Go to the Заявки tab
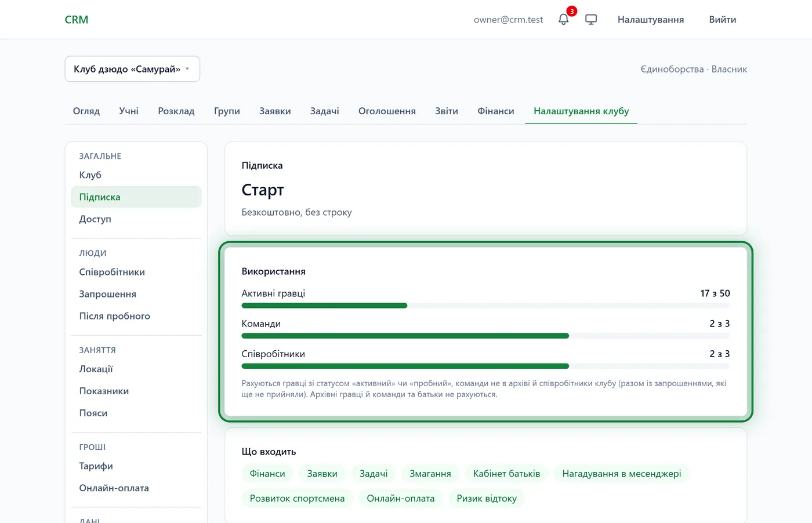This screenshot has height=523, width=812. 275,111
